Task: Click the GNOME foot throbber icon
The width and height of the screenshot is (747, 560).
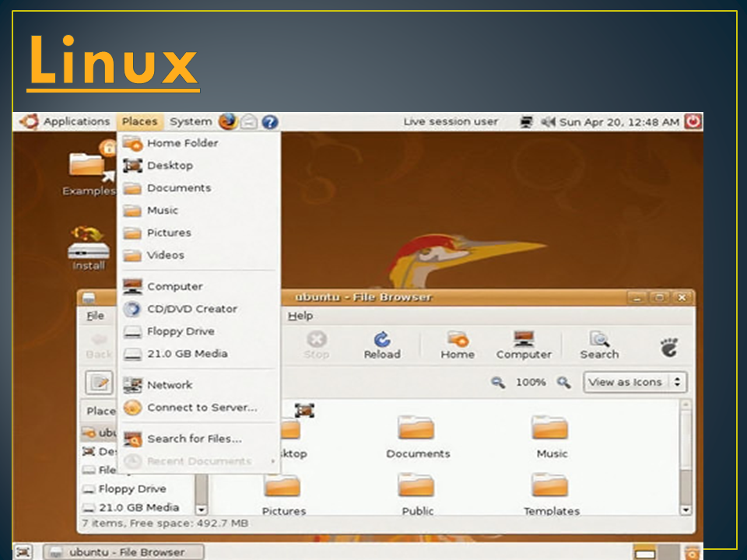Action: (x=669, y=347)
